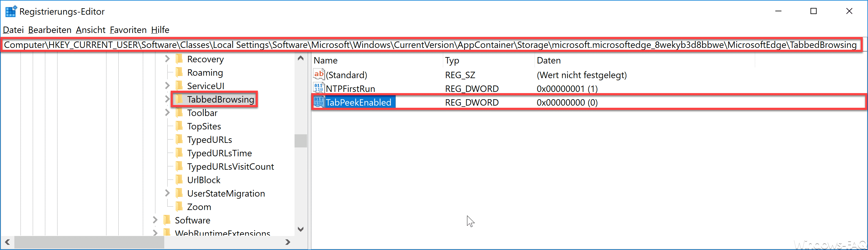Select the TypedURLsTime tree key

pyautogui.click(x=219, y=154)
